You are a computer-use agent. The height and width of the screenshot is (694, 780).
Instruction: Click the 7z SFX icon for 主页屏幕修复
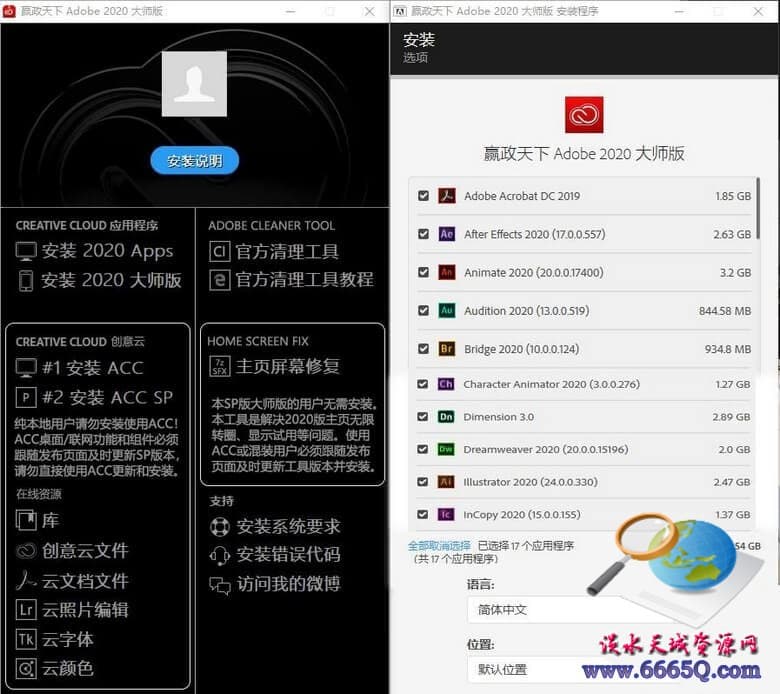coord(219,367)
